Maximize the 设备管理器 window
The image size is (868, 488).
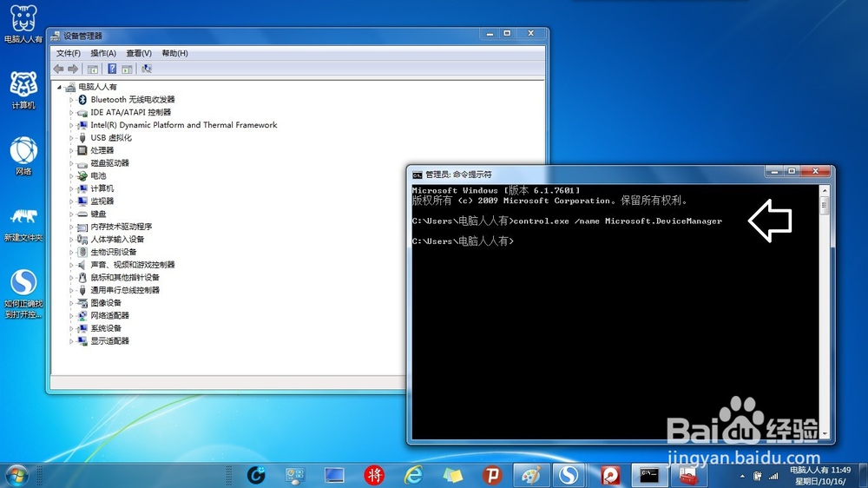(507, 33)
